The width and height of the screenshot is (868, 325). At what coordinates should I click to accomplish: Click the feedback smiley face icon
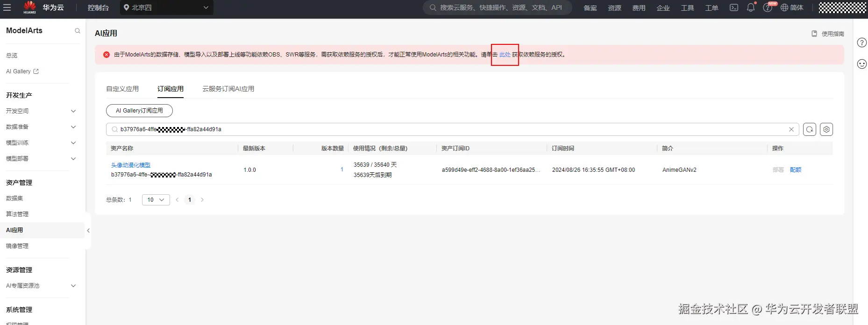pos(862,64)
